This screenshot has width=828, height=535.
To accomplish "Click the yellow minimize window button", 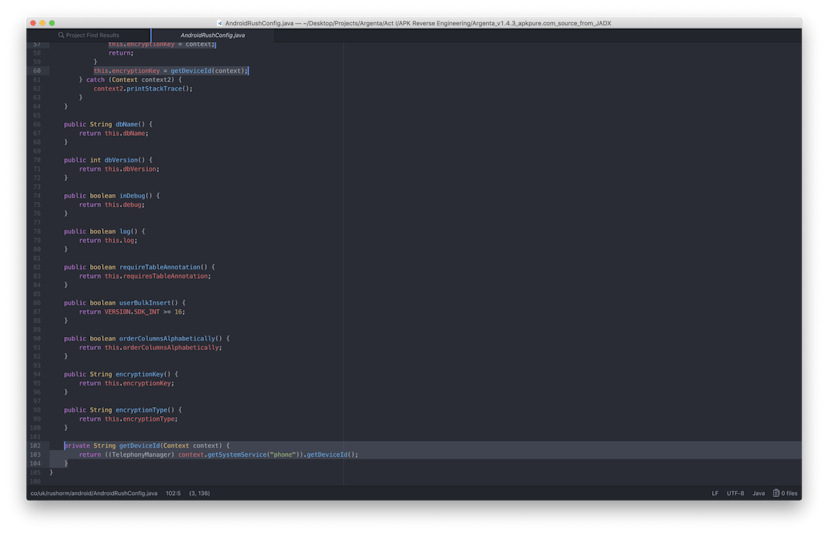I will point(44,22).
